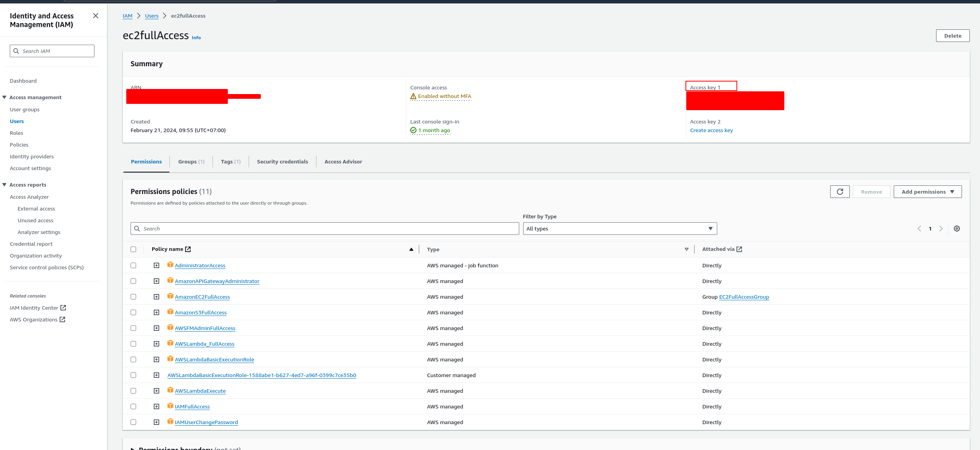Select the Permissions tab
The width and height of the screenshot is (980, 450).
pyautogui.click(x=146, y=161)
